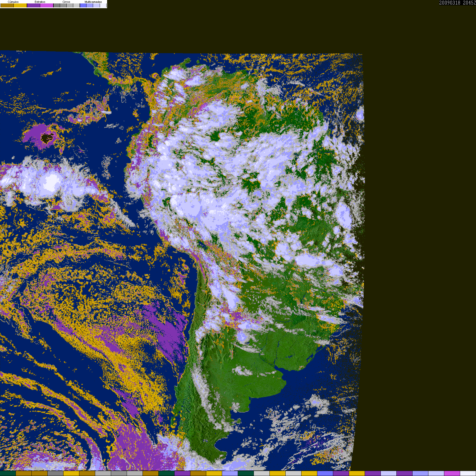The height and width of the screenshot is (476, 476).
Task: Click the 20090318 date stamp
Action: (x=450, y=3)
